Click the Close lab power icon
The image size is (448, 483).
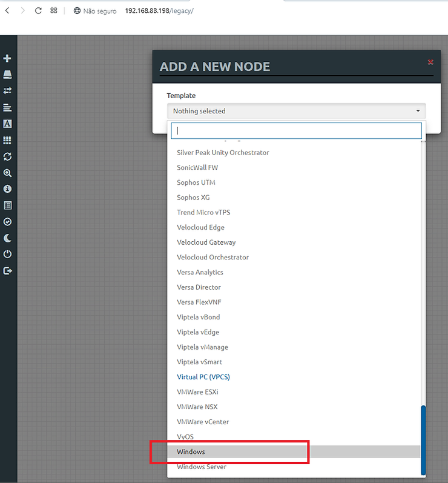click(7, 254)
